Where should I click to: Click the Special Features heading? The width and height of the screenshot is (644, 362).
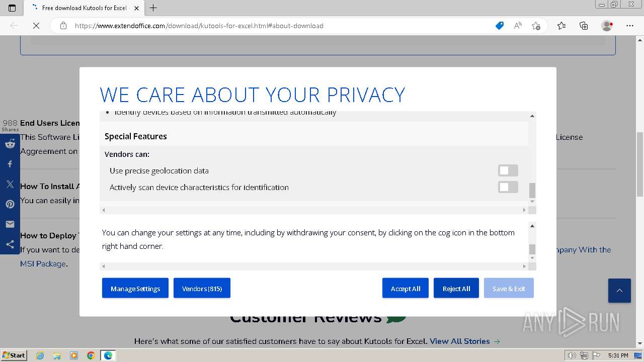(135, 136)
